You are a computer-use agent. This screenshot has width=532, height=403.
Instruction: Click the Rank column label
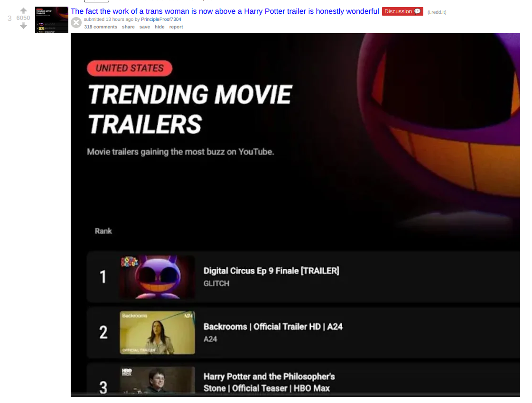click(103, 231)
